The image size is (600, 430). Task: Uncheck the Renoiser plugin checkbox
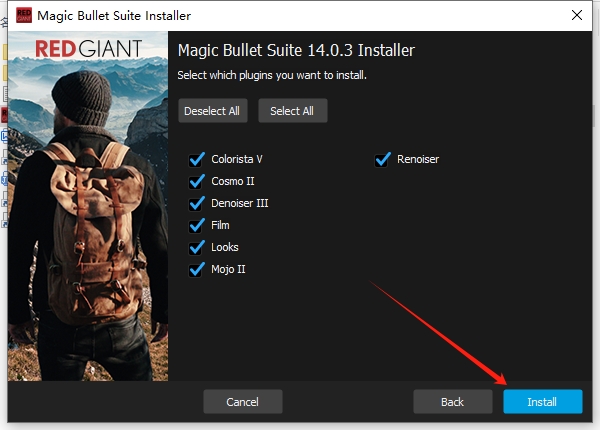[383, 160]
